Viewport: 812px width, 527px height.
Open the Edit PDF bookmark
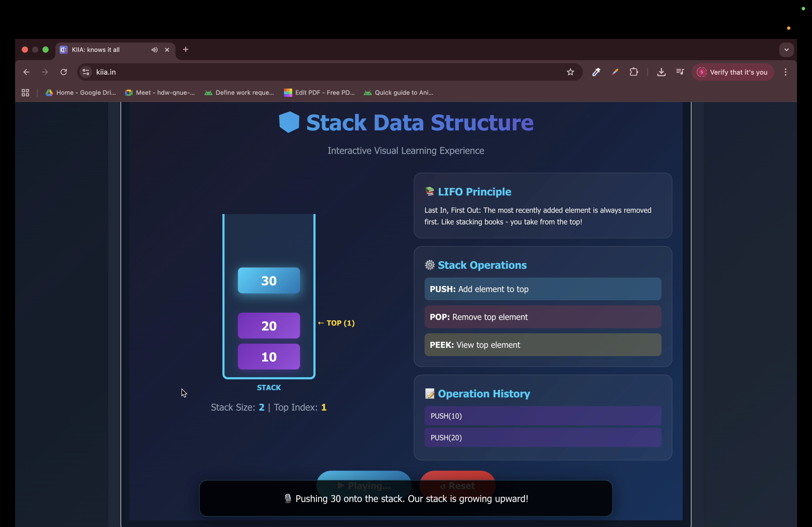319,93
